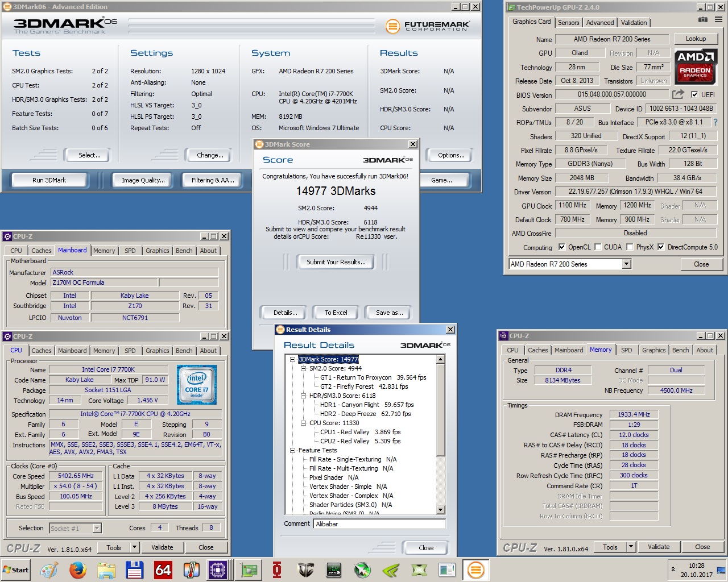The image size is (728, 582).
Task: Click the Lookup button in GPU-Z
Action: 696,39
